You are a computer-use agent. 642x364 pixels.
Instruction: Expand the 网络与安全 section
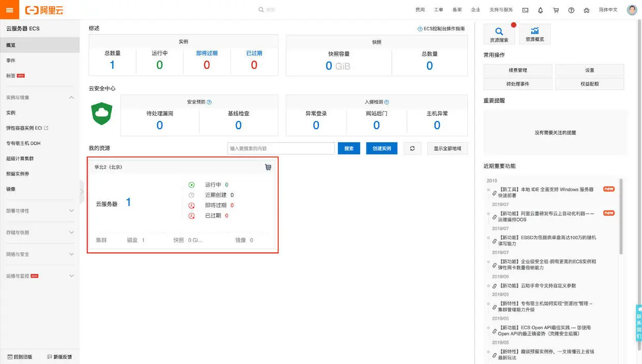[71, 254]
